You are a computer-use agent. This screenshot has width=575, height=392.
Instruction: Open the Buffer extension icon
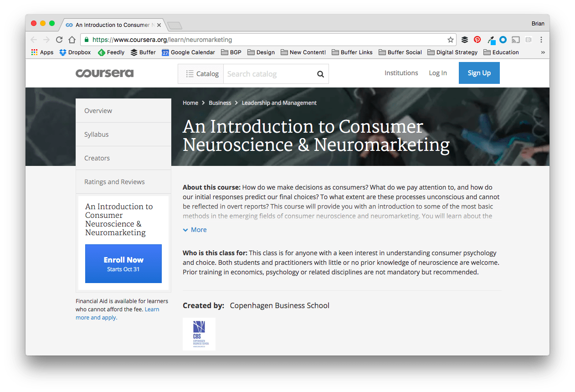click(x=464, y=40)
